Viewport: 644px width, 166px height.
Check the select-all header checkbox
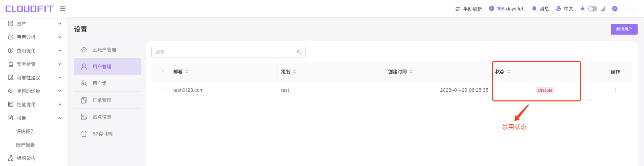[x=160, y=72]
